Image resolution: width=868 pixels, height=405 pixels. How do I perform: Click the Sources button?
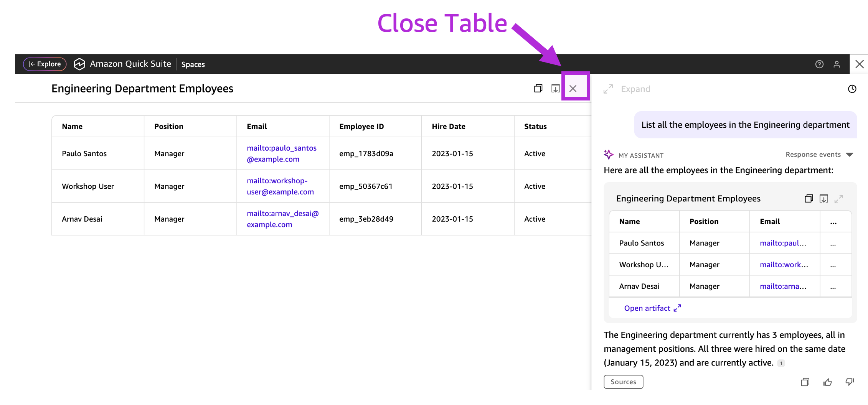pos(623,382)
